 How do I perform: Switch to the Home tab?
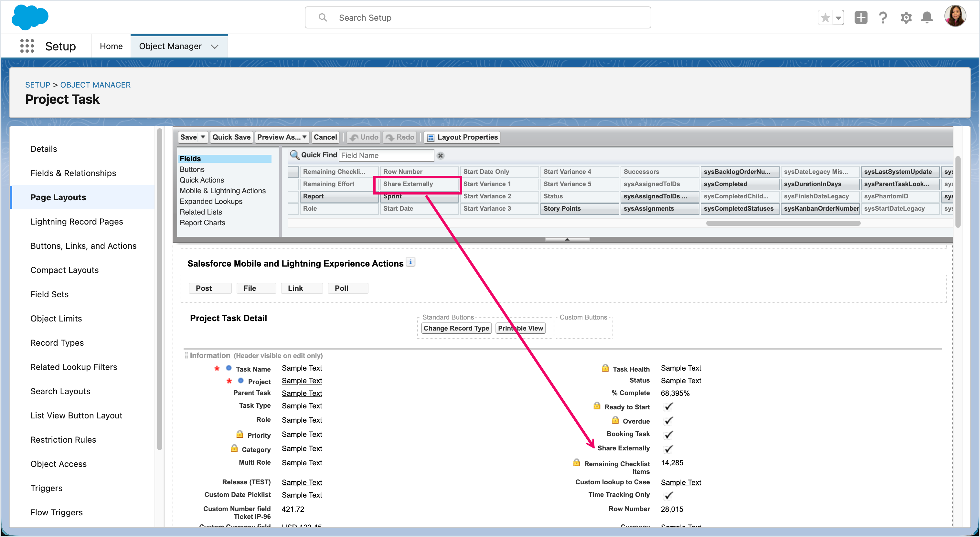[111, 46]
